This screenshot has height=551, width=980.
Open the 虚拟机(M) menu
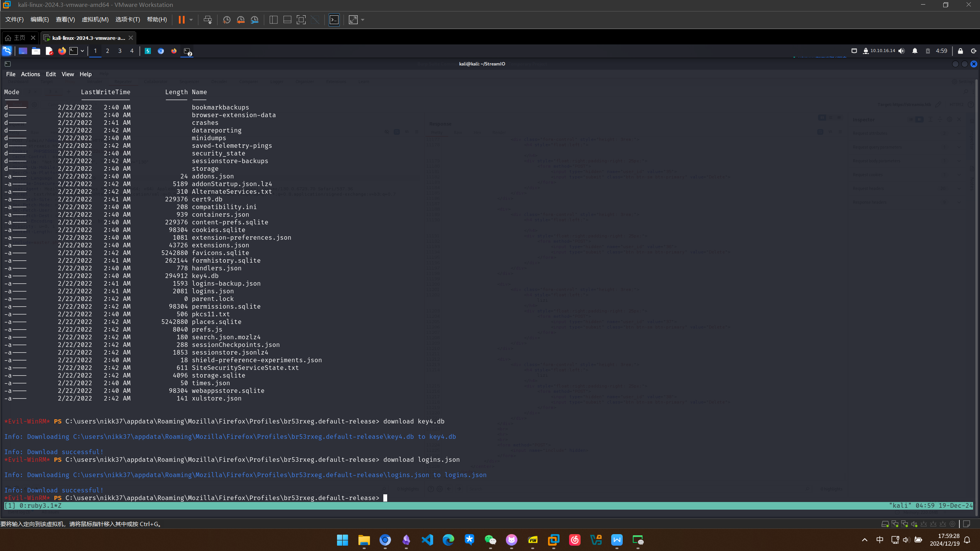[x=95, y=20]
